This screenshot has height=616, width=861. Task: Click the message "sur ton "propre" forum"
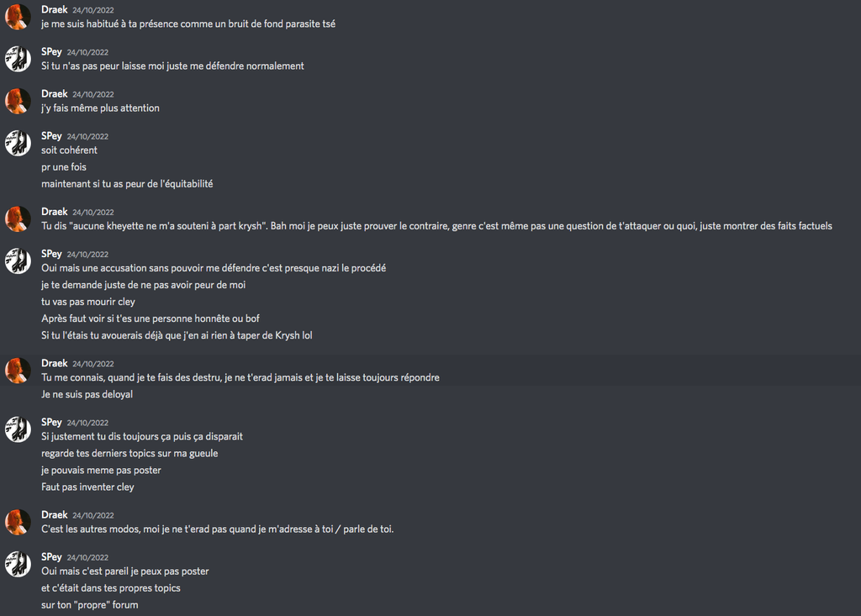(89, 604)
